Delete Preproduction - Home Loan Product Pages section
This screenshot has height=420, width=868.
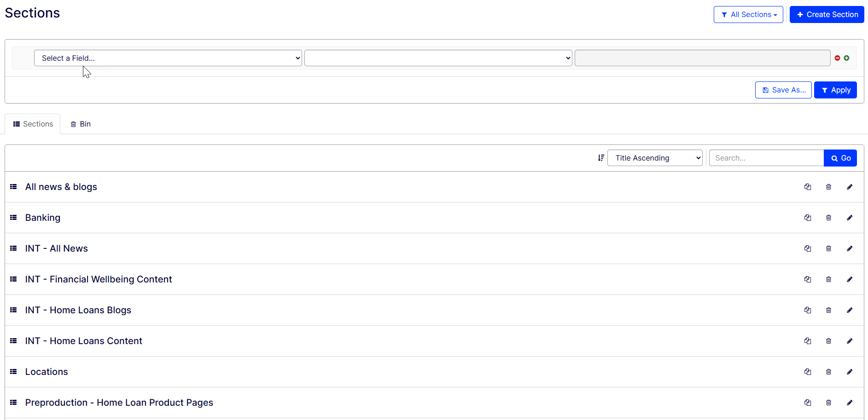click(x=829, y=403)
